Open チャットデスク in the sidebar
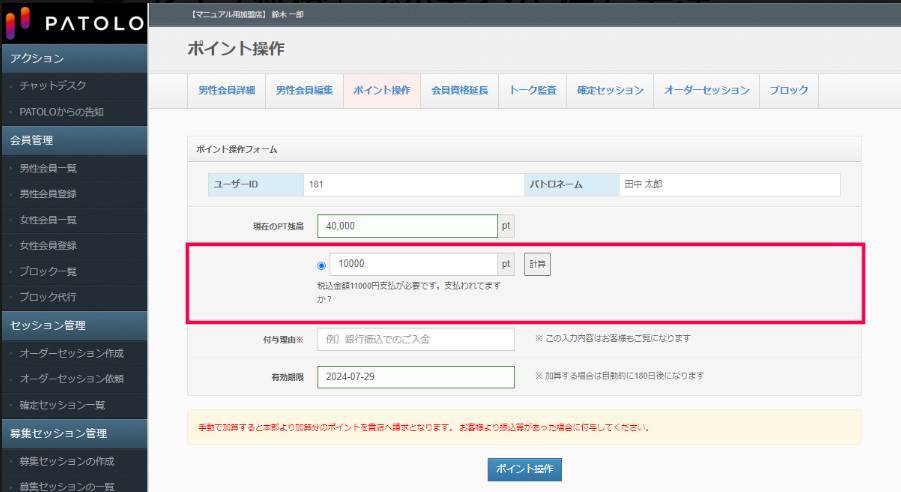This screenshot has width=901, height=492. (53, 86)
